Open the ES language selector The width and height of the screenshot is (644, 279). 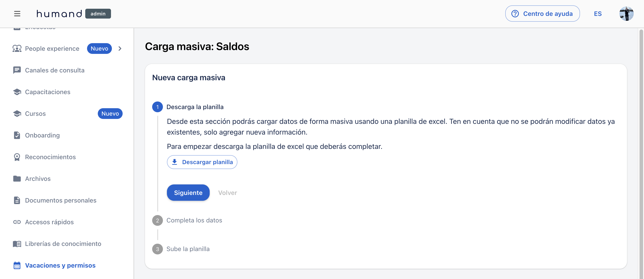pos(597,13)
